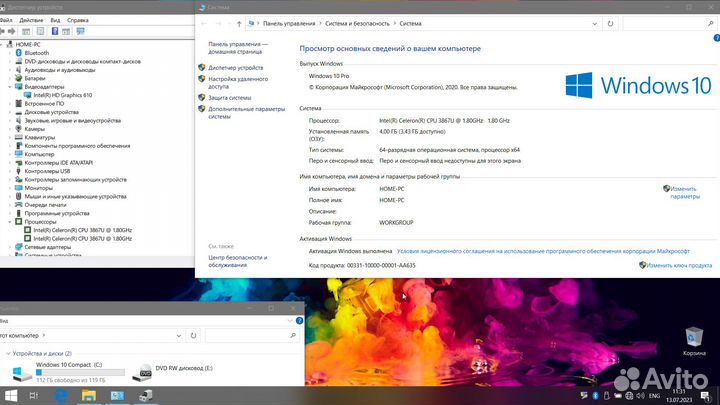Open Дополнительные параметры системы link
Image resolution: width=720 pixels, height=405 pixels.
pos(246,113)
